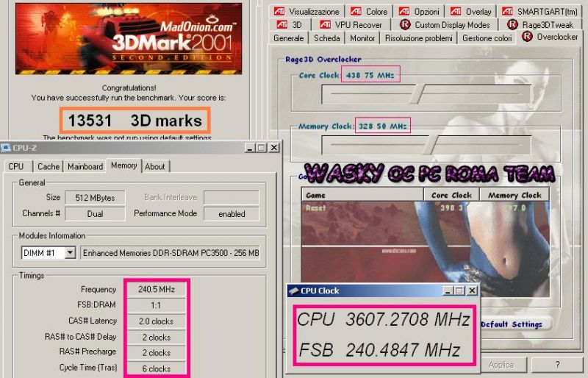Screen dimensions: 588x378
Task: Click the 438.75 MHz core clock value
Action: 370,75
